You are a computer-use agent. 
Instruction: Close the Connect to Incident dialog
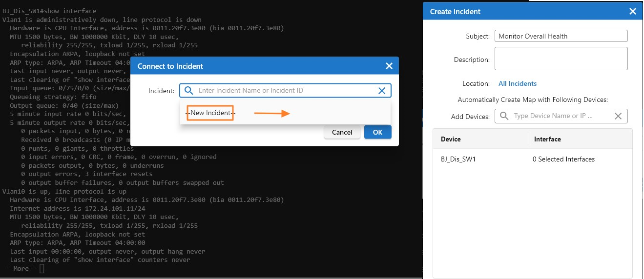point(389,66)
